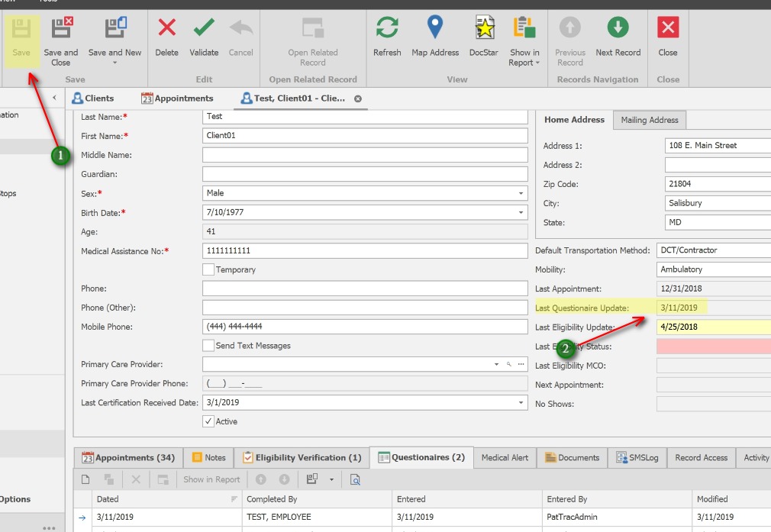Click the Show in Report ribbon icon

point(524,31)
